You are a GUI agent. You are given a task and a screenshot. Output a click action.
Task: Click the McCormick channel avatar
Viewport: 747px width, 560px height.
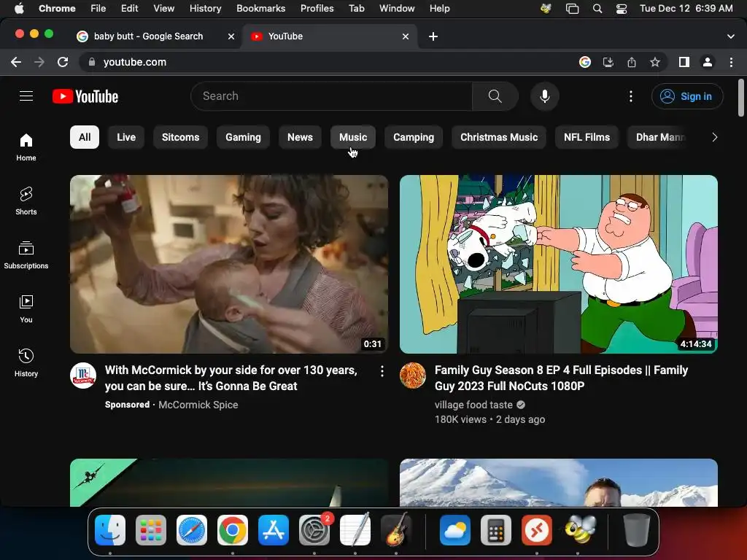click(83, 376)
